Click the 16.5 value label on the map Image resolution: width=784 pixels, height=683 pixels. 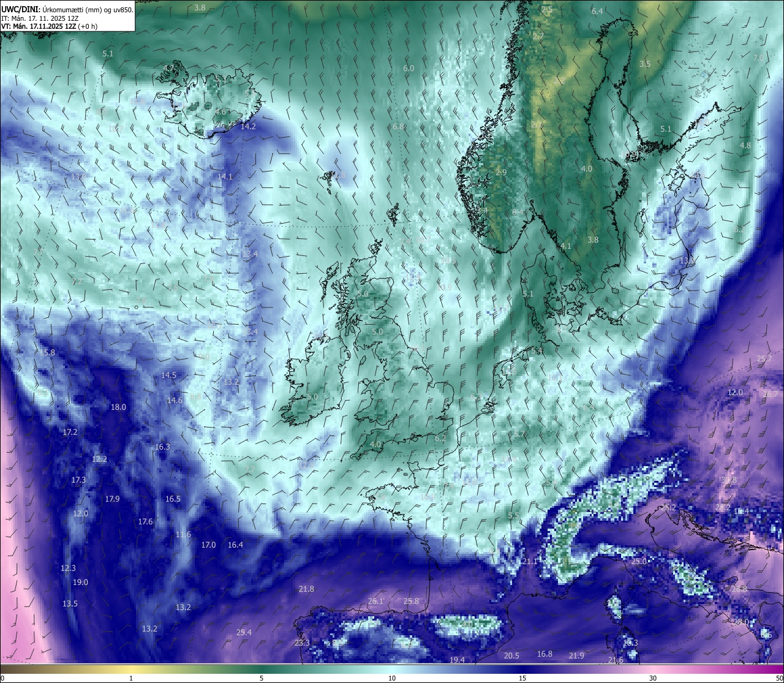pyautogui.click(x=173, y=499)
